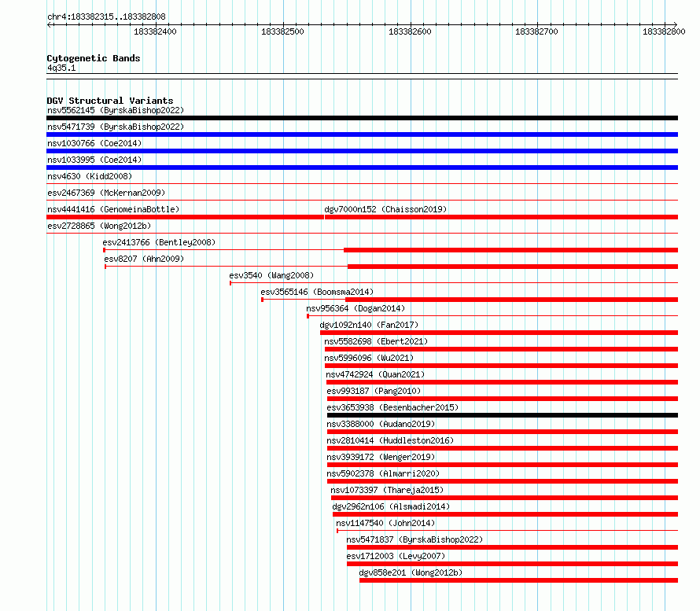Select esv3565146 (Boomsma2014) label
Viewport: 700px width, 611px height.
[x=317, y=292]
